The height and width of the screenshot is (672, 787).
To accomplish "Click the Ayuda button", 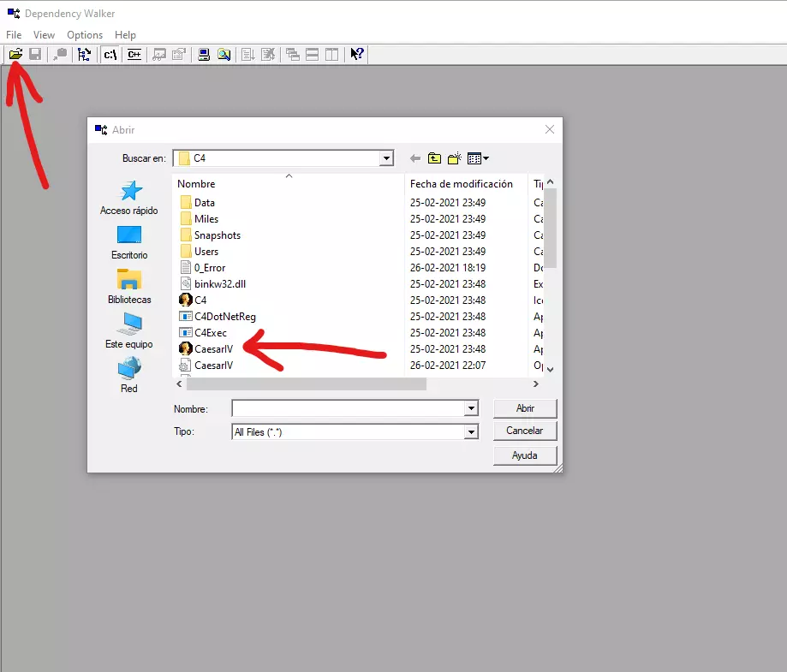I will click(525, 455).
